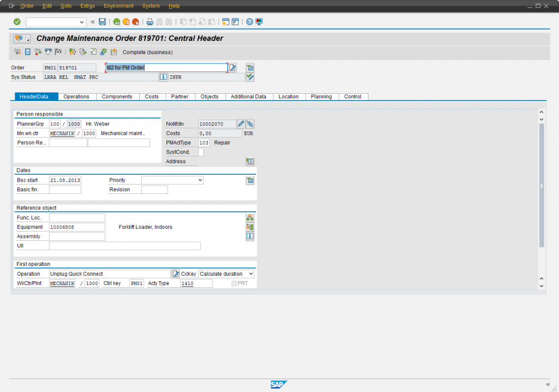Screen dimensions: 559x392
Task: Expand the CcKey Calculate duration dropdown
Action: pos(251,274)
